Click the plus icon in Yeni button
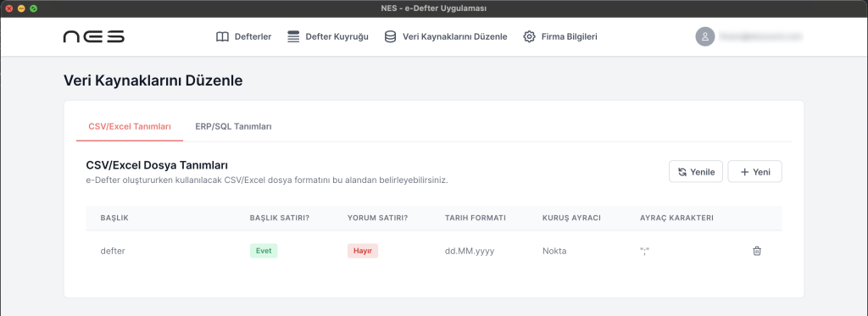868x316 pixels. click(x=744, y=172)
